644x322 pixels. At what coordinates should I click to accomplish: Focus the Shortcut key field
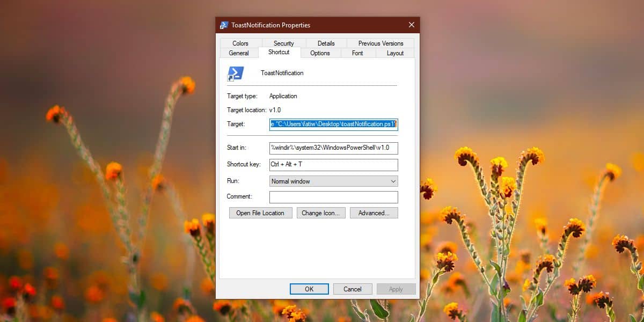coord(334,165)
